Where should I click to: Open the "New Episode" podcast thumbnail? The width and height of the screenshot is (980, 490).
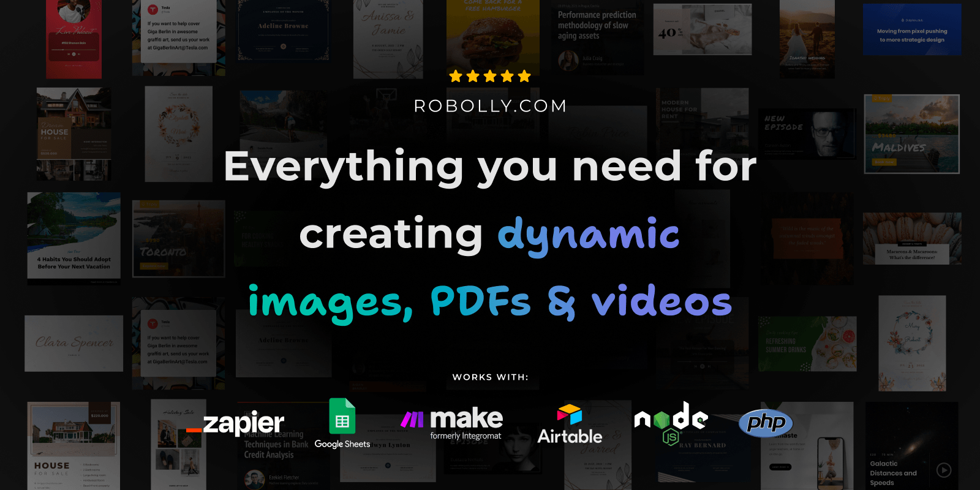point(807,134)
